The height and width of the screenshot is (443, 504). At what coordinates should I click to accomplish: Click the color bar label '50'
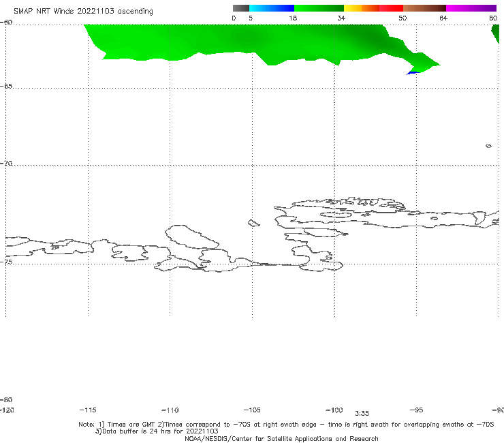click(x=403, y=18)
